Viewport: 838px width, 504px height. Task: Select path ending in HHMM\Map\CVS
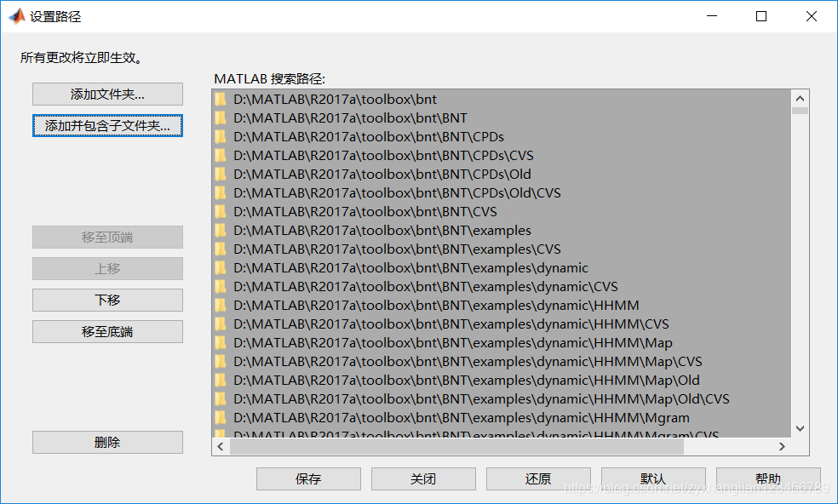(468, 361)
